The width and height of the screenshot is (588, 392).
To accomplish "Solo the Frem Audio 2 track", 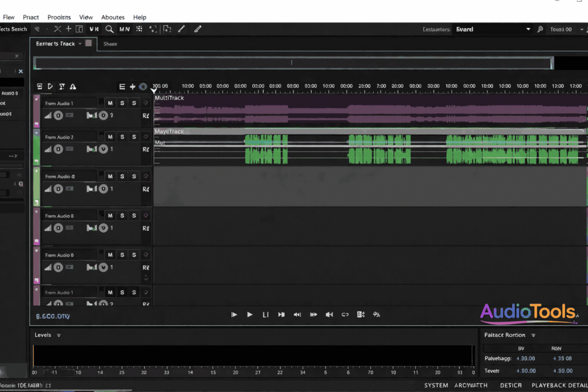I will 121,137.
